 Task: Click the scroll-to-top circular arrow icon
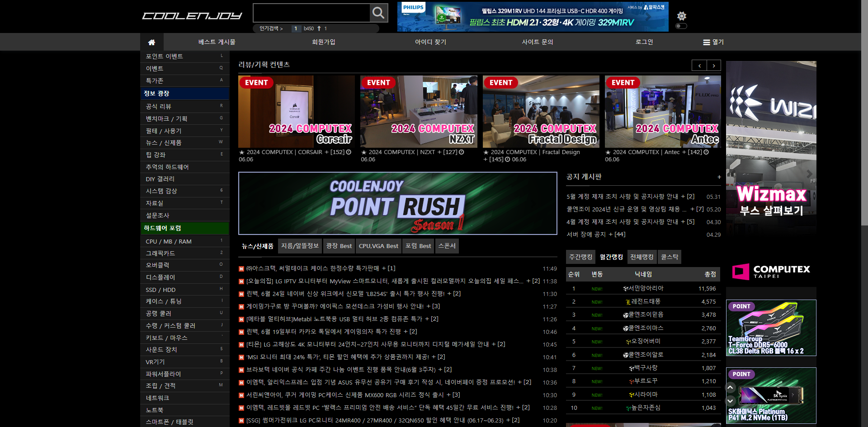(730, 387)
